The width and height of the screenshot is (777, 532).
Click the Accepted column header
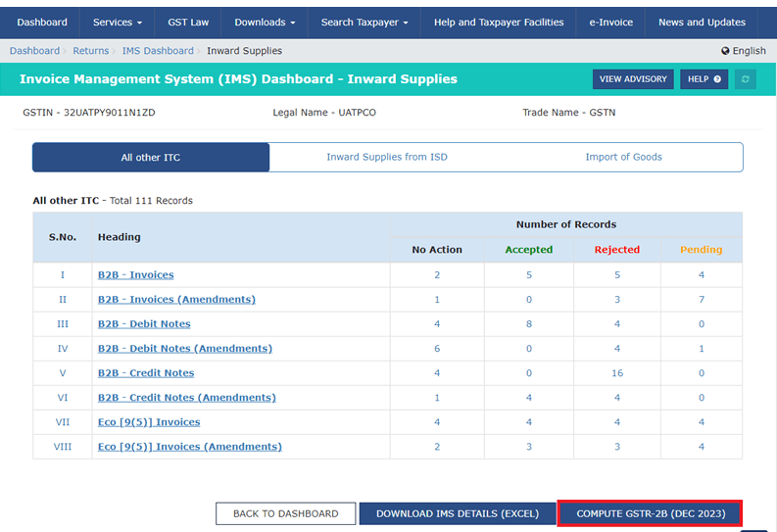pos(529,250)
